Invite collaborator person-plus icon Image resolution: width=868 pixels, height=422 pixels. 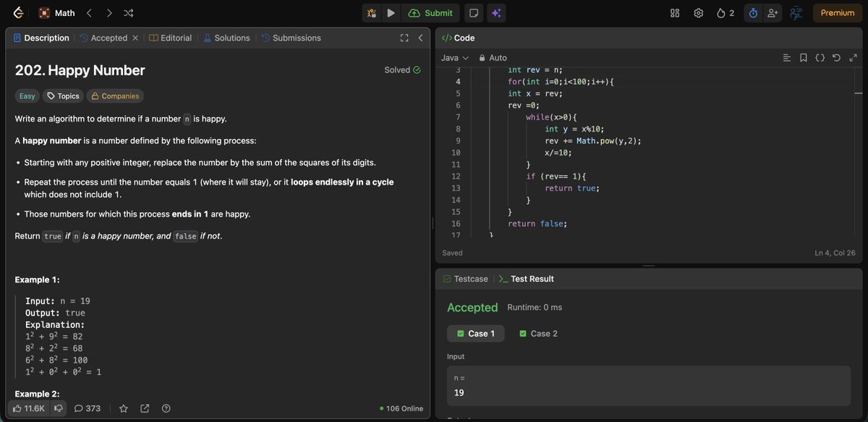[x=773, y=13]
